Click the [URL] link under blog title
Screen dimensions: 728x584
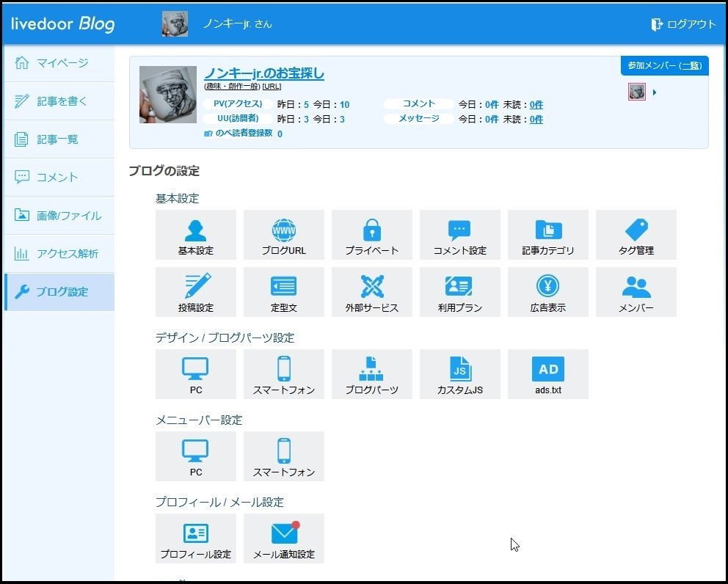click(x=272, y=87)
